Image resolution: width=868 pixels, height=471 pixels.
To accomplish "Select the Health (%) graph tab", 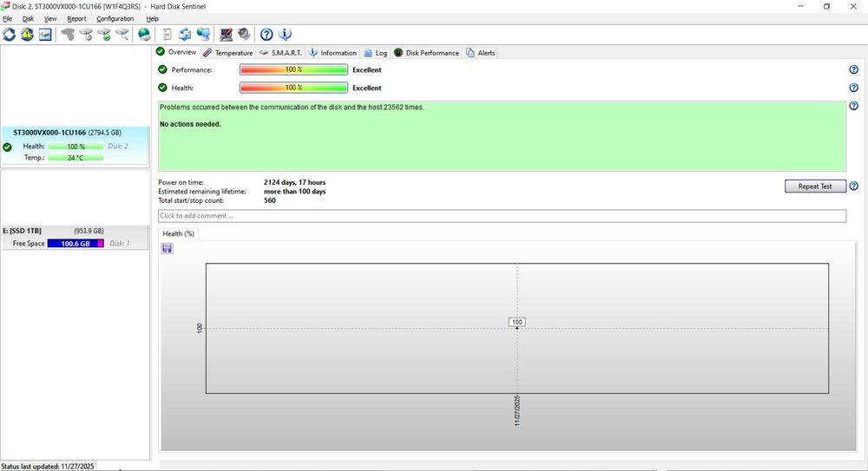I will click(x=178, y=233).
